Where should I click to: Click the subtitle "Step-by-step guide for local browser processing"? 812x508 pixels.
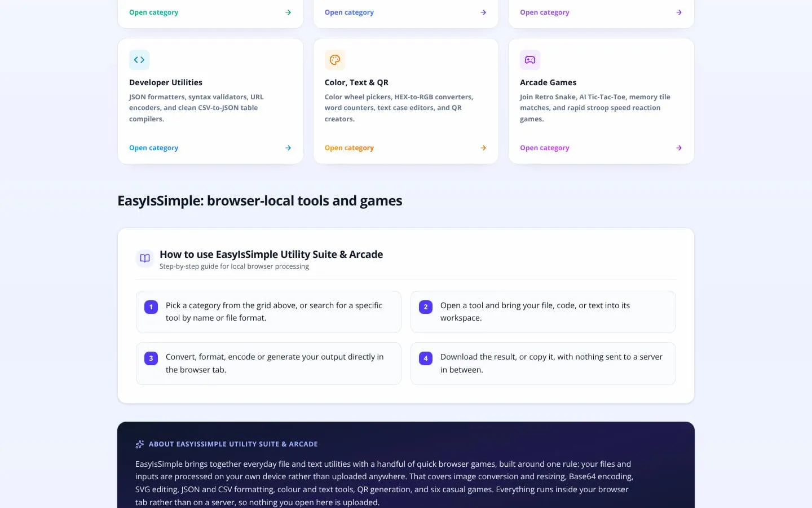234,266
